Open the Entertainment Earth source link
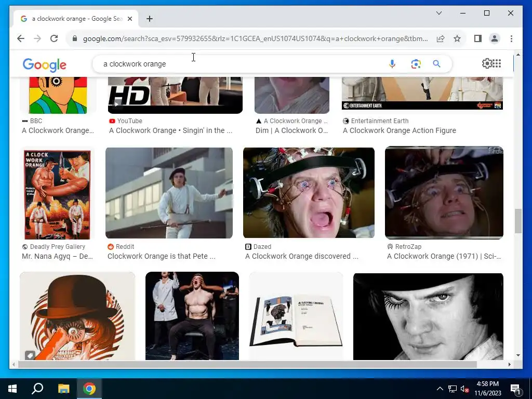 [376, 121]
